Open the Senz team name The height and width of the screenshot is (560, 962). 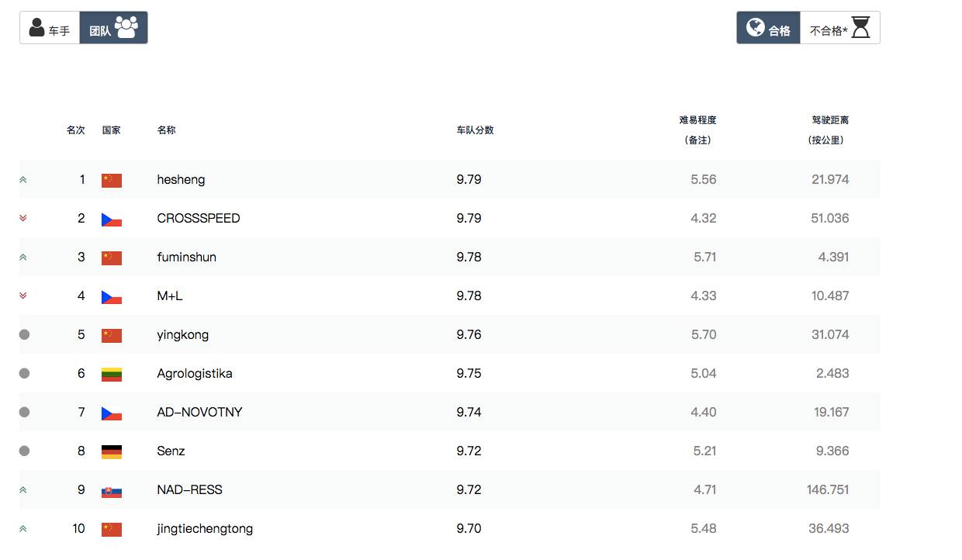171,451
